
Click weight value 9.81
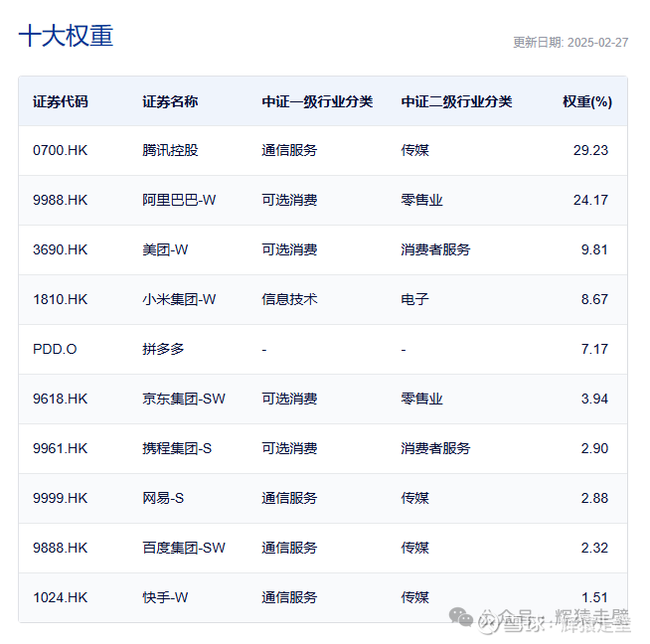594,249
